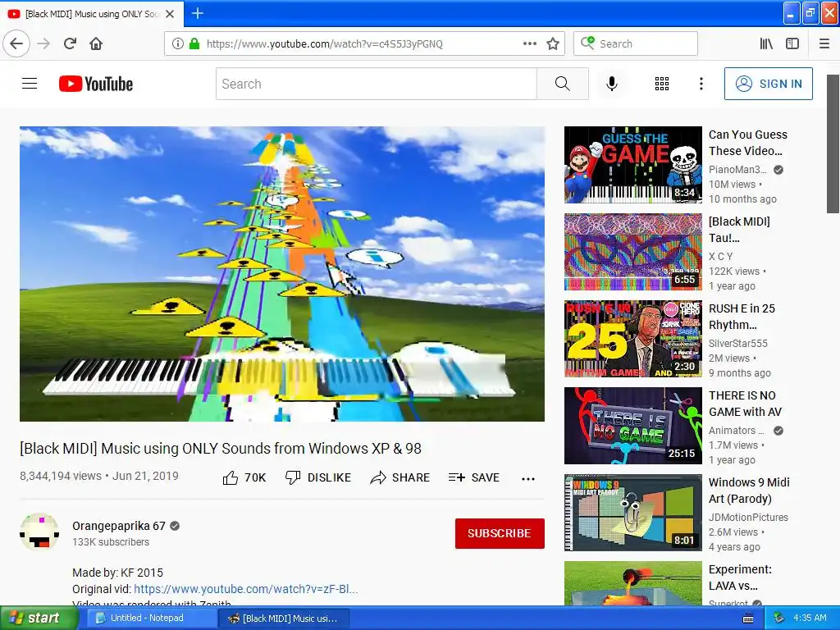Open more actions ellipsis below video
The width and height of the screenshot is (840, 630).
(x=528, y=478)
